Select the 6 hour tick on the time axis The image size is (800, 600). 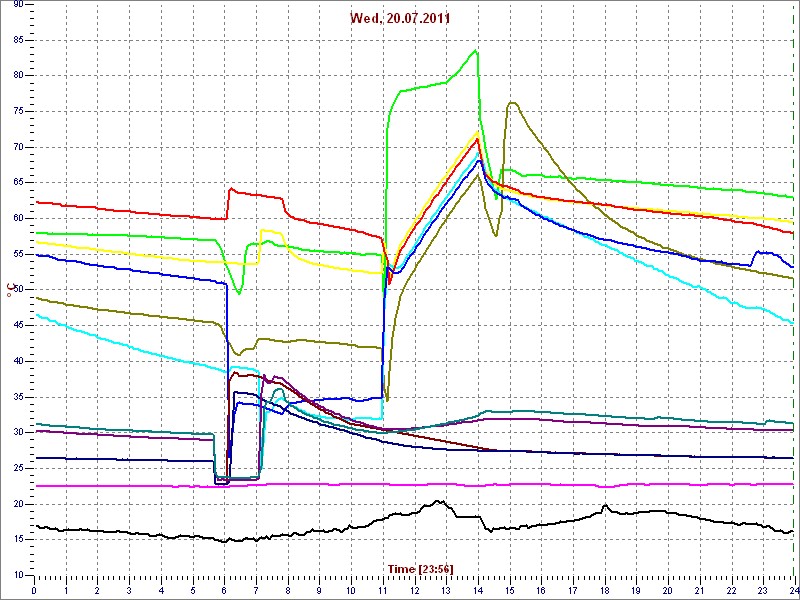(225, 591)
